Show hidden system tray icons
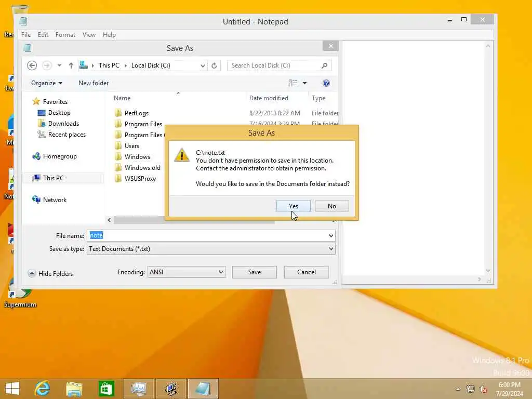 (458, 389)
